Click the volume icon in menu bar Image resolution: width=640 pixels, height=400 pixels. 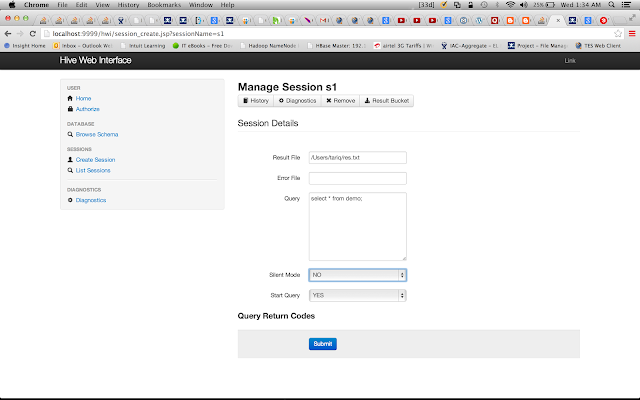[524, 5]
